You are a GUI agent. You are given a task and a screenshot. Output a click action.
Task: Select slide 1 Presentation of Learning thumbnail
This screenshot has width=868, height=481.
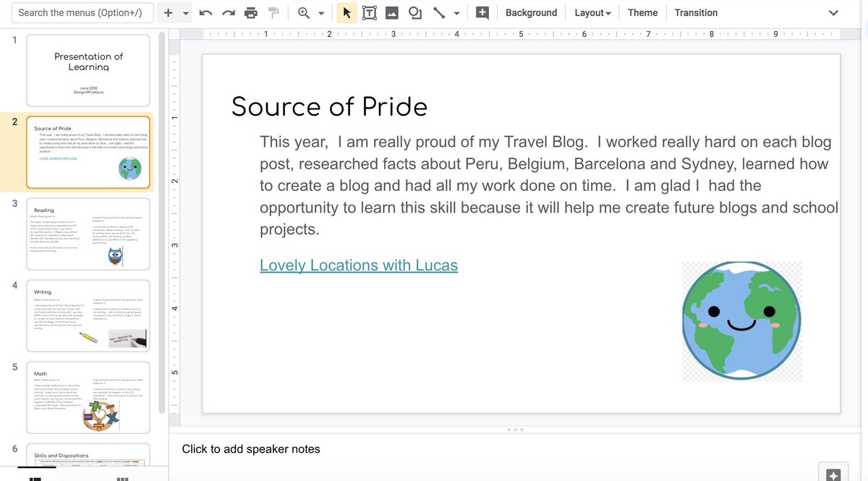pyautogui.click(x=88, y=71)
